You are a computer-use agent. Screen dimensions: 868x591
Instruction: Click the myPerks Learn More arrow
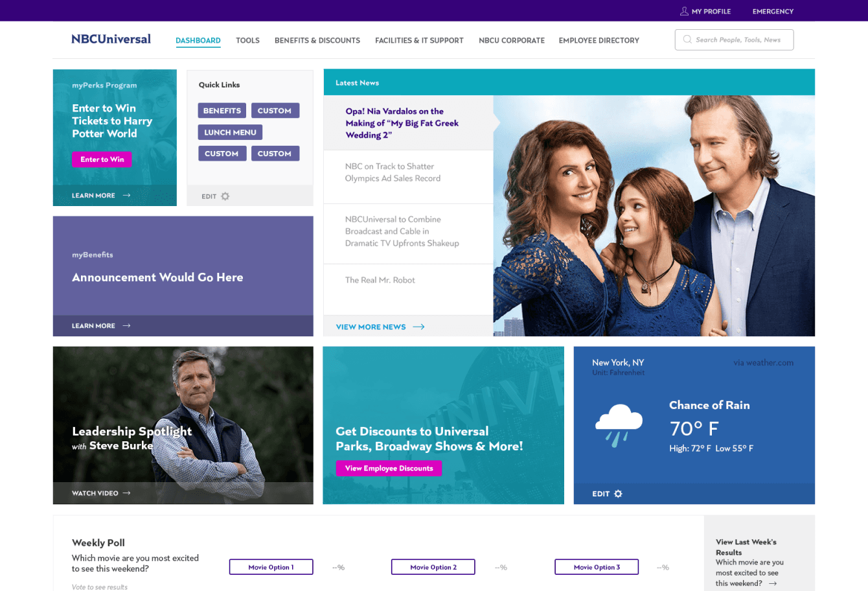126,195
